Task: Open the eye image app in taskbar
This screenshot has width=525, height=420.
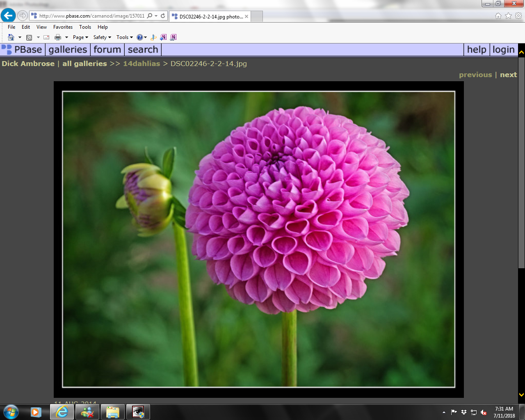Action: [138, 412]
